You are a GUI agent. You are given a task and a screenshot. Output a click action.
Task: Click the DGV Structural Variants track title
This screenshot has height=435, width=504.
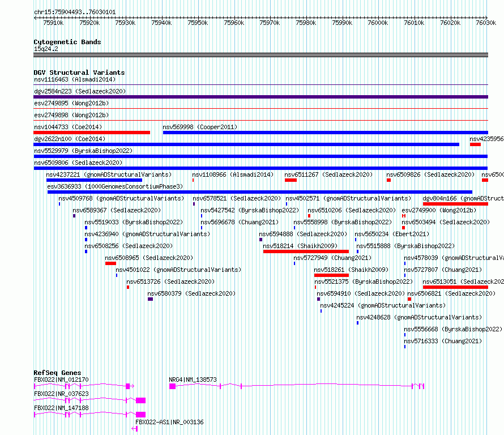pyautogui.click(x=79, y=72)
